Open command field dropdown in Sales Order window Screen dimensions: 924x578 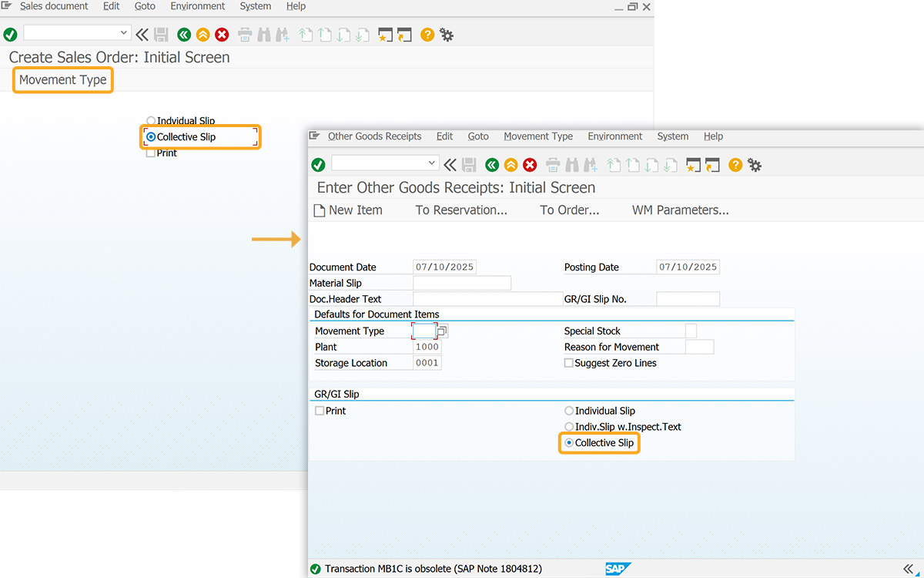click(124, 33)
